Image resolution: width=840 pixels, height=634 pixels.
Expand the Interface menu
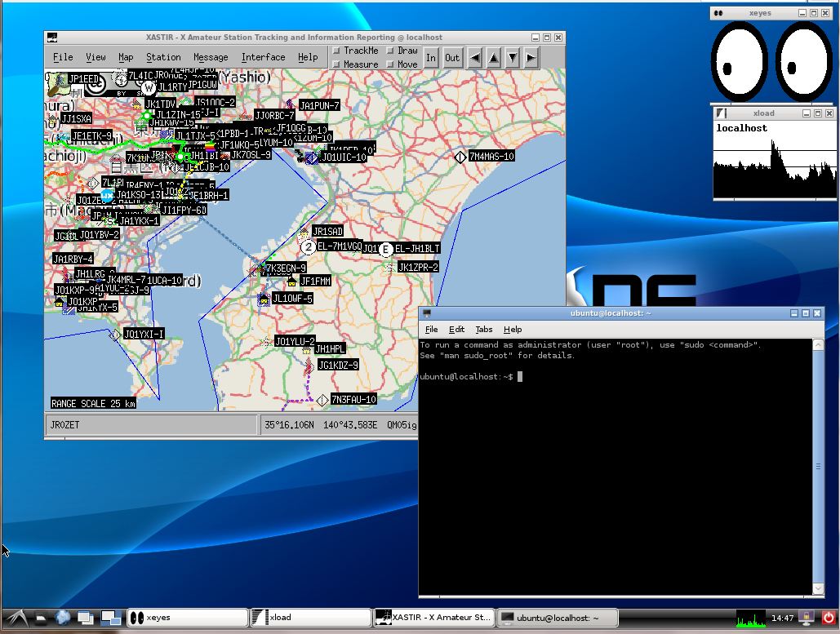tap(263, 57)
